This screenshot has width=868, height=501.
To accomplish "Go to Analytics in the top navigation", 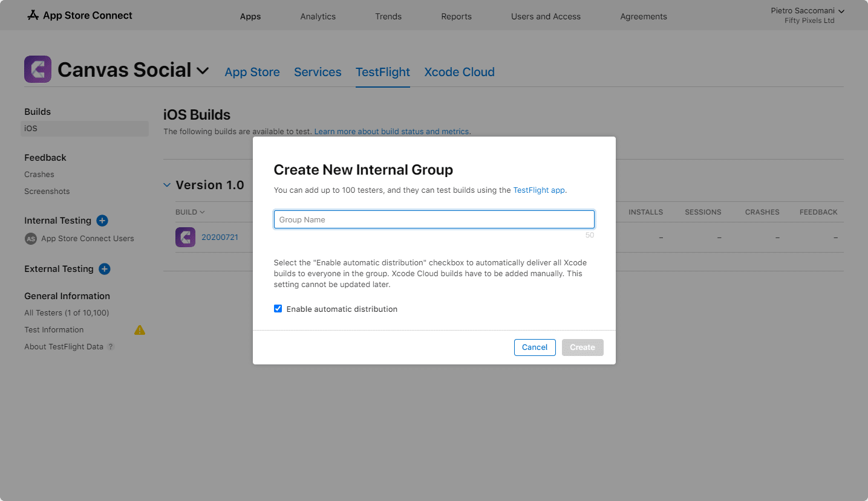I will coord(318,16).
